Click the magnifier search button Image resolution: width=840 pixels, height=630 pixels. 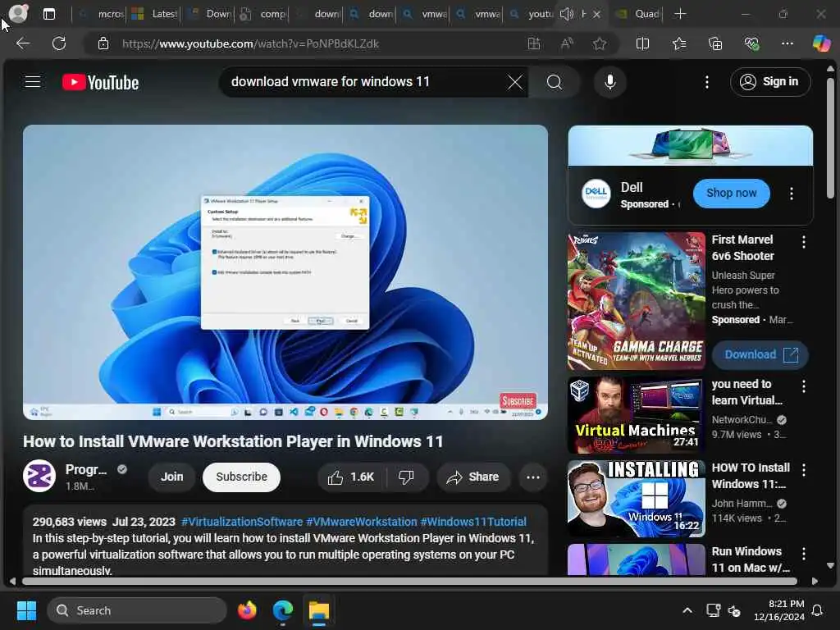[x=555, y=82]
